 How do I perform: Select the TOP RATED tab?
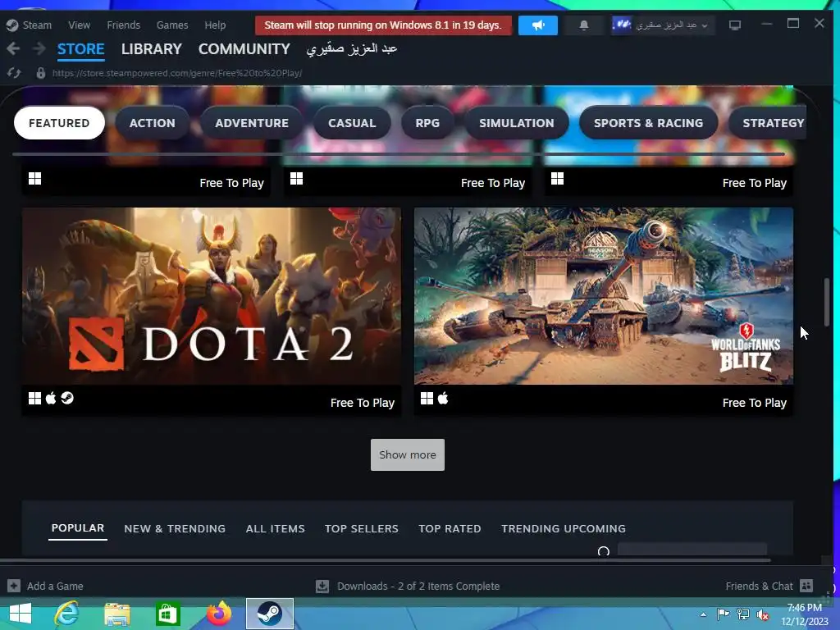[450, 529]
